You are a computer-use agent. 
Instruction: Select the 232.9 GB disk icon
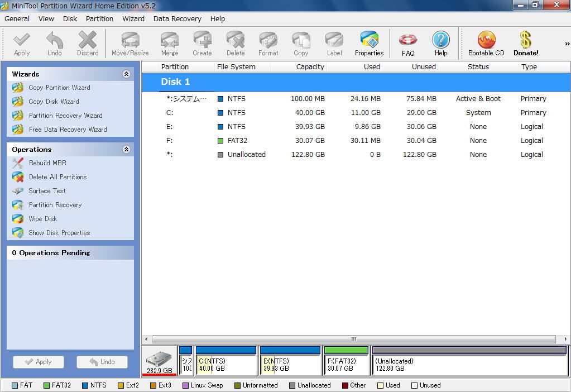pos(160,361)
